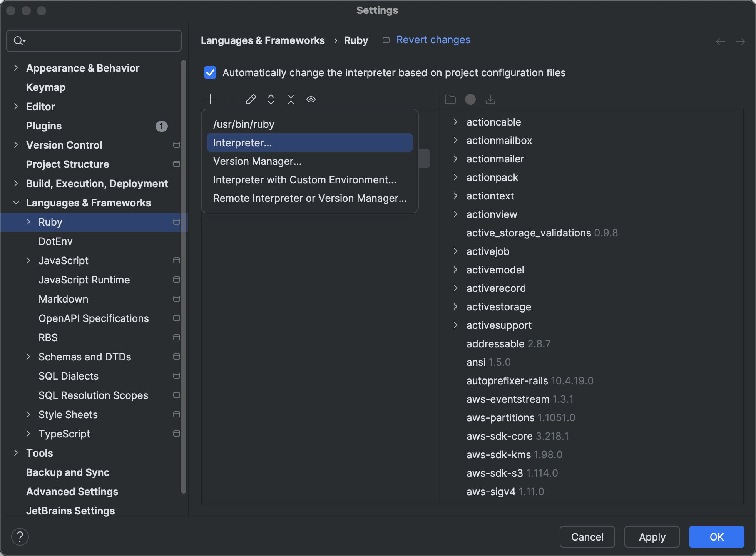
Task: Click the Apply button
Action: pyautogui.click(x=652, y=537)
